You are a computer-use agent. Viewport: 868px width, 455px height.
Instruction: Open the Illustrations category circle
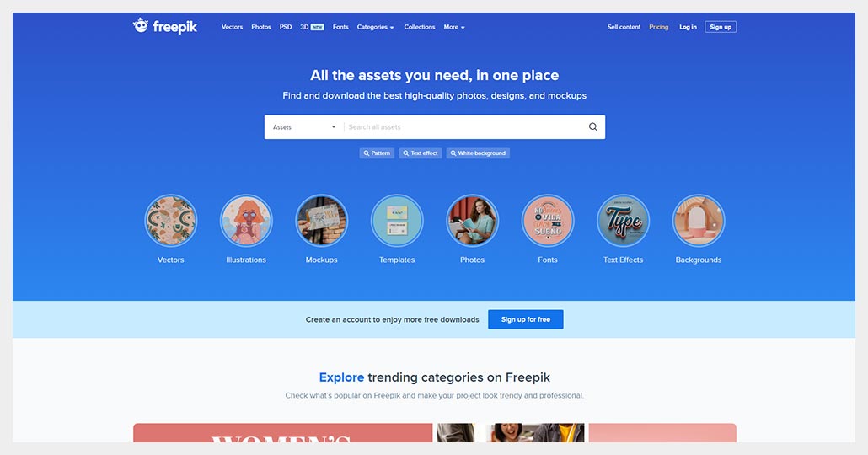246,220
